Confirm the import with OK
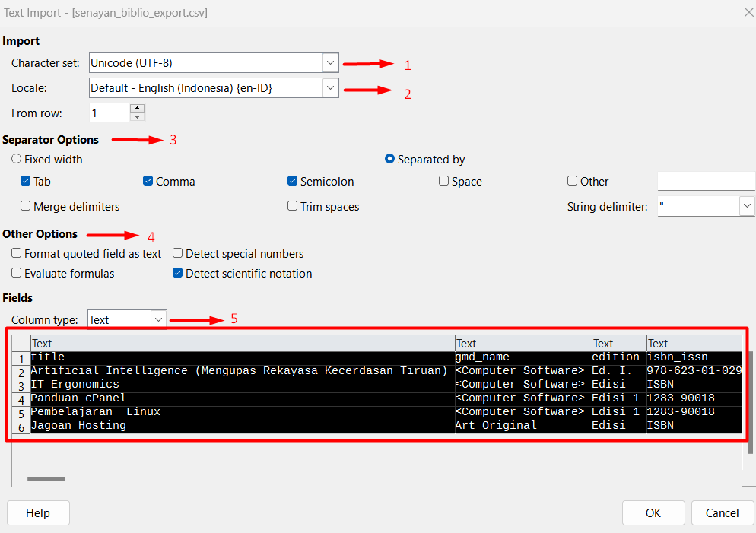Screen dimensions: 756x533 (653, 512)
